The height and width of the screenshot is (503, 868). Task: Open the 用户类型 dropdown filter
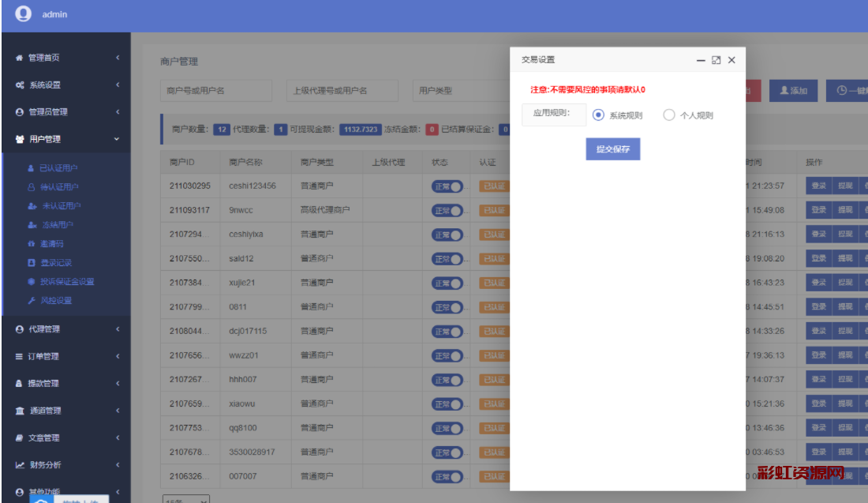coord(458,91)
